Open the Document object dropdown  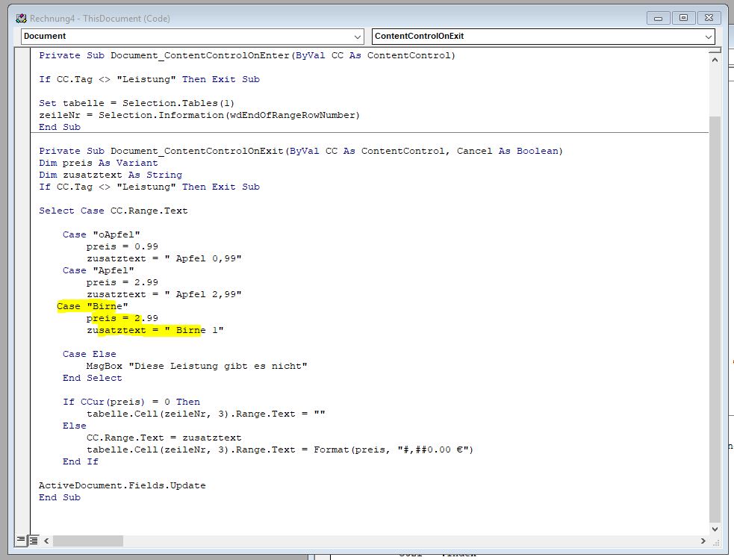[357, 37]
